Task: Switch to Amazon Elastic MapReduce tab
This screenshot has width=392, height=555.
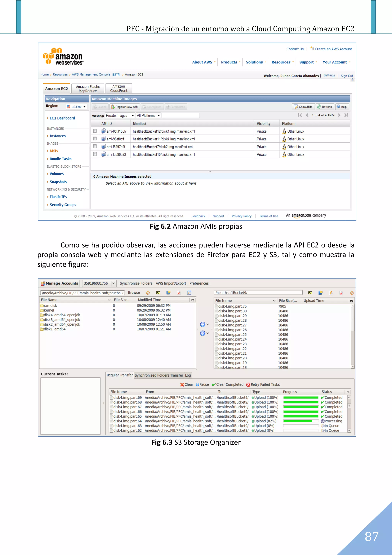Action: pyautogui.click(x=88, y=89)
